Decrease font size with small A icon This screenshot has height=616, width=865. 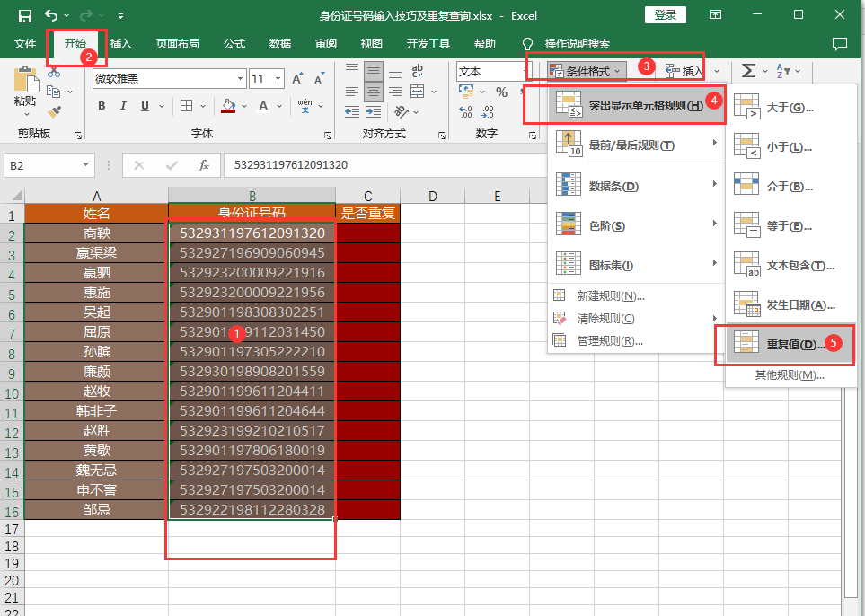point(319,79)
